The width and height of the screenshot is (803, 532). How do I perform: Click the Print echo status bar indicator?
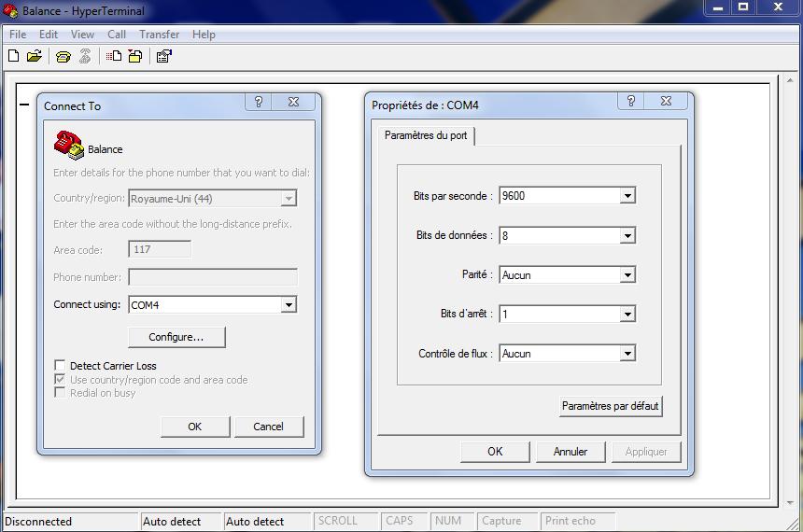pos(570,521)
